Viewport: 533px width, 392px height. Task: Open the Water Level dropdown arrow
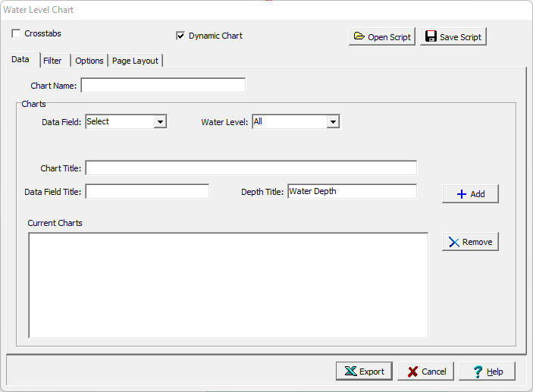(x=333, y=121)
